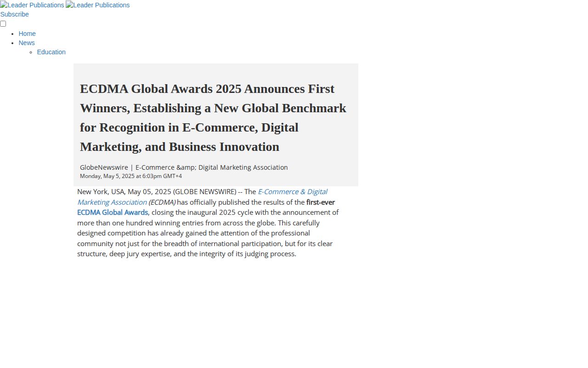Select the broken-image placeholder before second logo text

[x=69, y=5]
